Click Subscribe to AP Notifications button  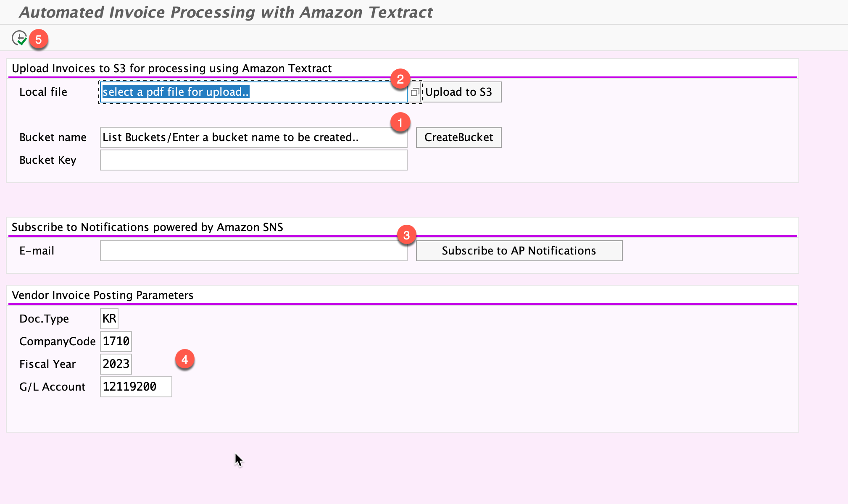pyautogui.click(x=519, y=251)
